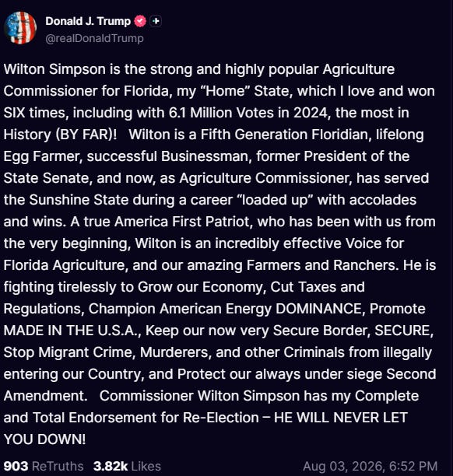Click the plus follow icon beside the name
The image size is (453, 476).
156,21
